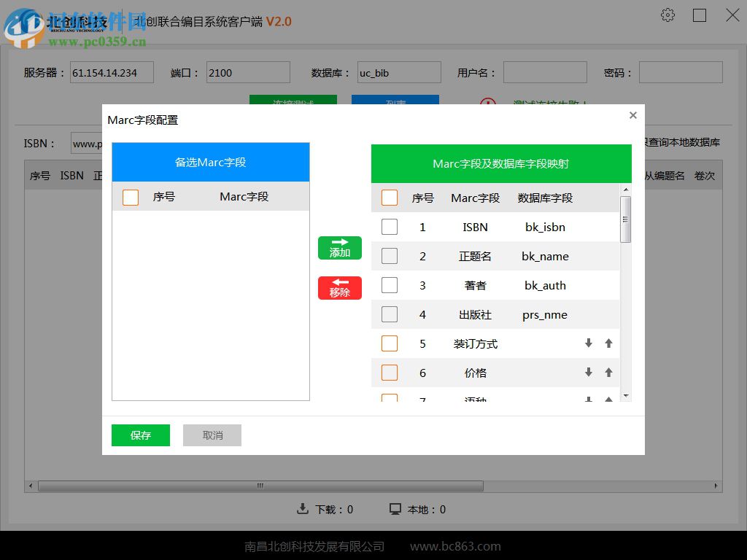Move 语种 down using its down arrow
Screen dimensions: 747x560
click(x=589, y=400)
